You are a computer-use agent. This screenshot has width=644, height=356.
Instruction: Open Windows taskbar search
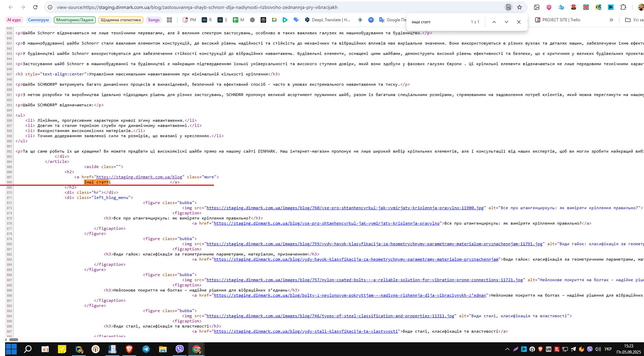tap(28, 349)
